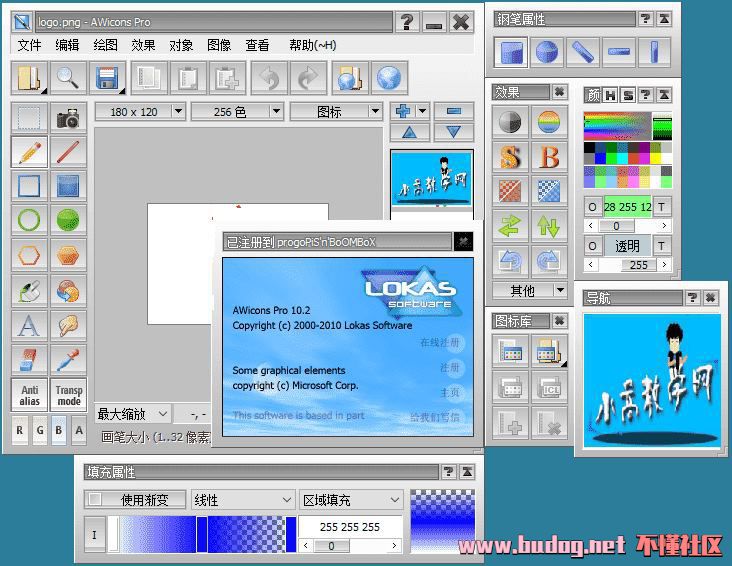Save with the floppy disk icon
The height and width of the screenshot is (566, 732).
(x=107, y=78)
